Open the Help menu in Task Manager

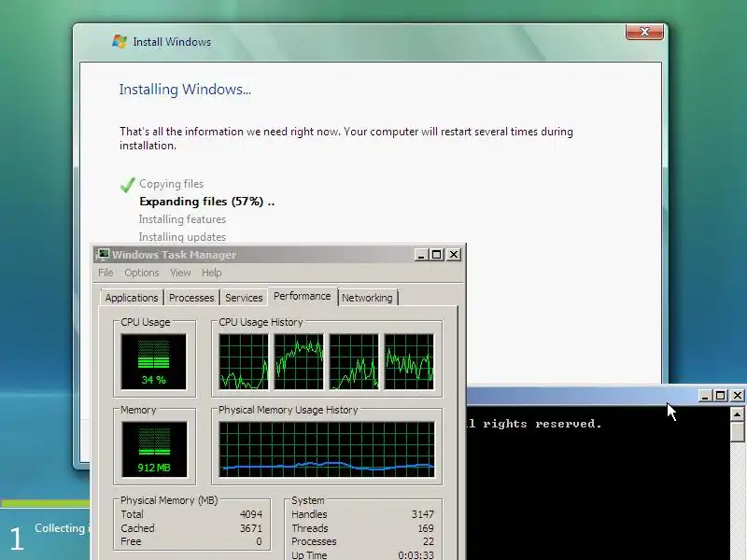(212, 273)
